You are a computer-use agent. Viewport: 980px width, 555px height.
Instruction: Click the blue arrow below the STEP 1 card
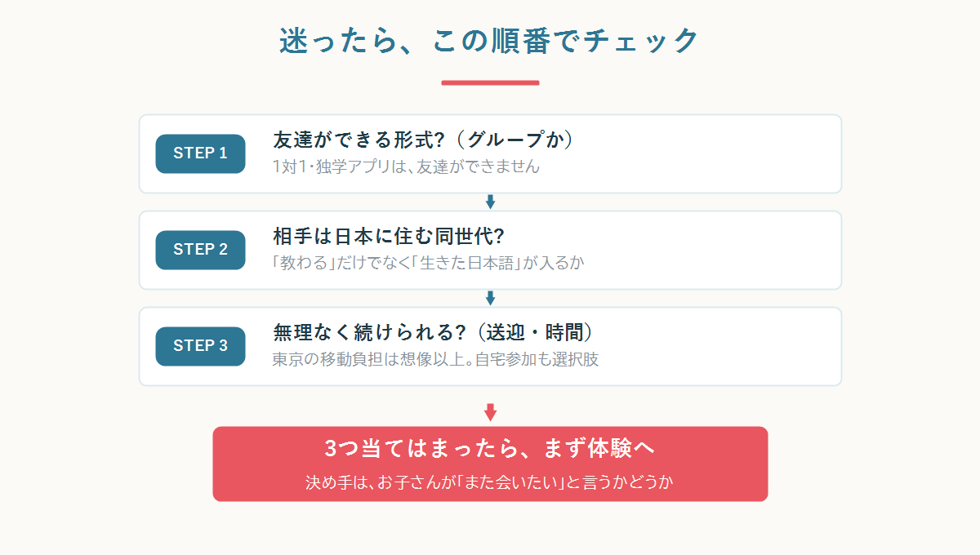coord(490,202)
